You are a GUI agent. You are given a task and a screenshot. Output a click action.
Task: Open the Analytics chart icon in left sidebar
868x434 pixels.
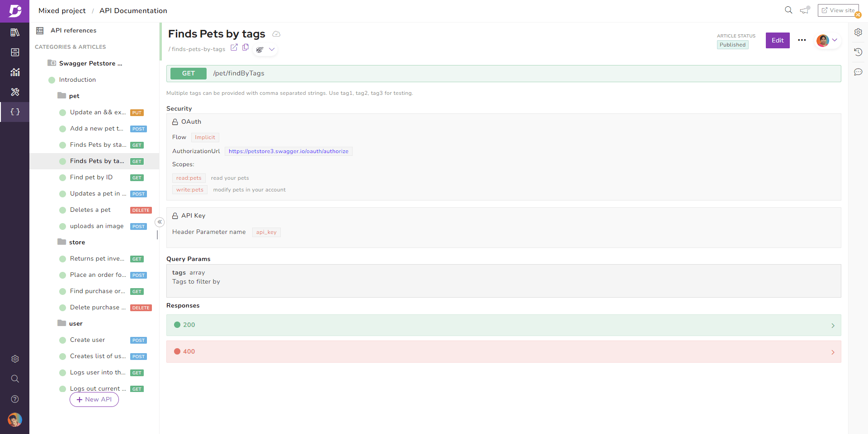click(15, 72)
